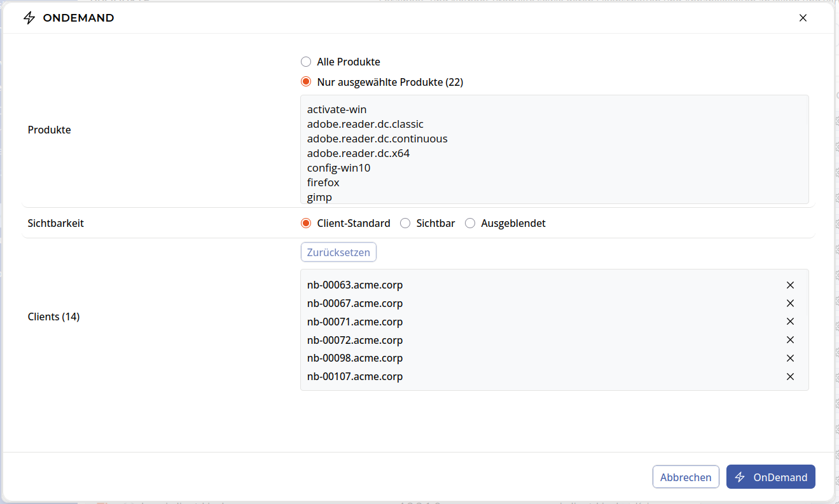Click client name nb-00107.acme.corp
The width and height of the screenshot is (839, 504).
tap(355, 376)
